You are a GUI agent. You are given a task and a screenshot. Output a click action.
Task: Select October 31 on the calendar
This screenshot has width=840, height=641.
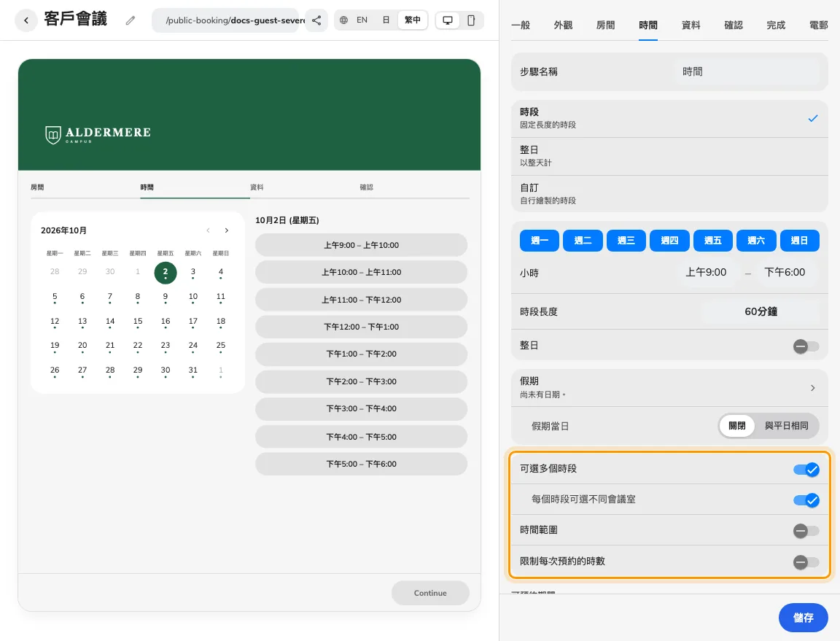192,370
